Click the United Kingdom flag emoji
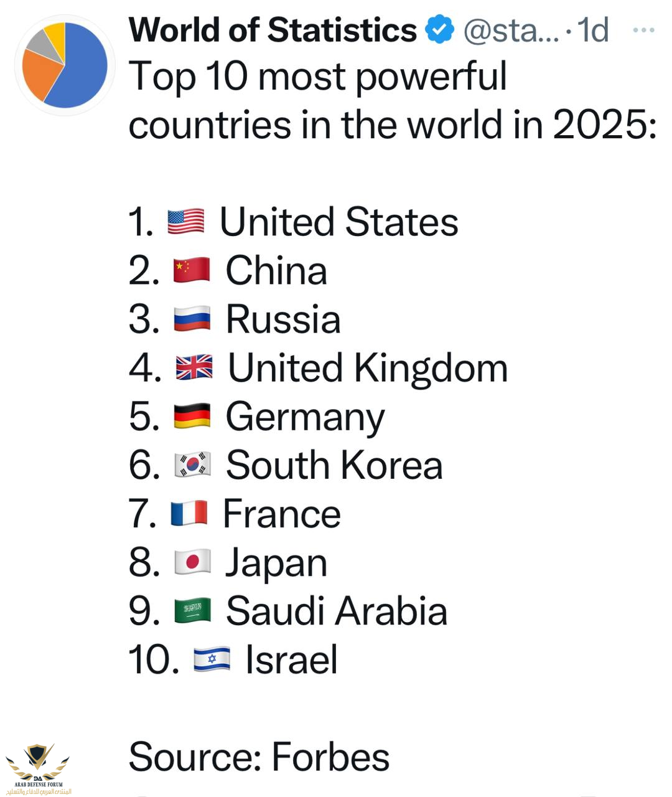The image size is (672, 797). pyautogui.click(x=194, y=368)
